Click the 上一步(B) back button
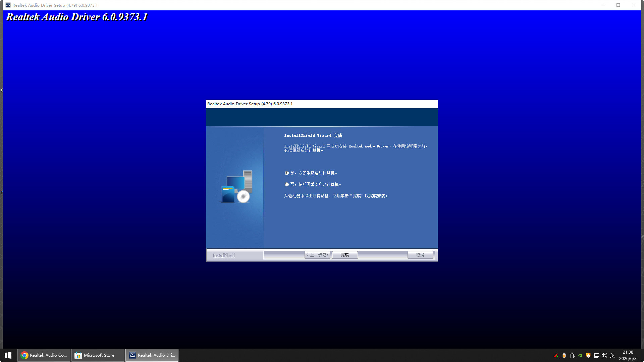Screen dimensions: 644x362 317,255
